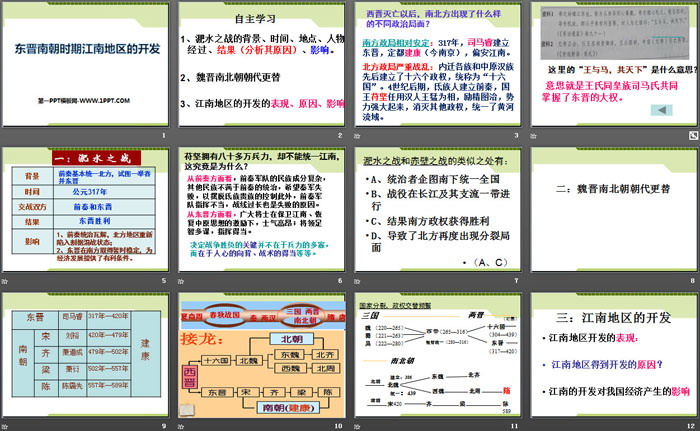
Task: Click the enlarge icon beside slide 4's number
Action: [693, 135]
